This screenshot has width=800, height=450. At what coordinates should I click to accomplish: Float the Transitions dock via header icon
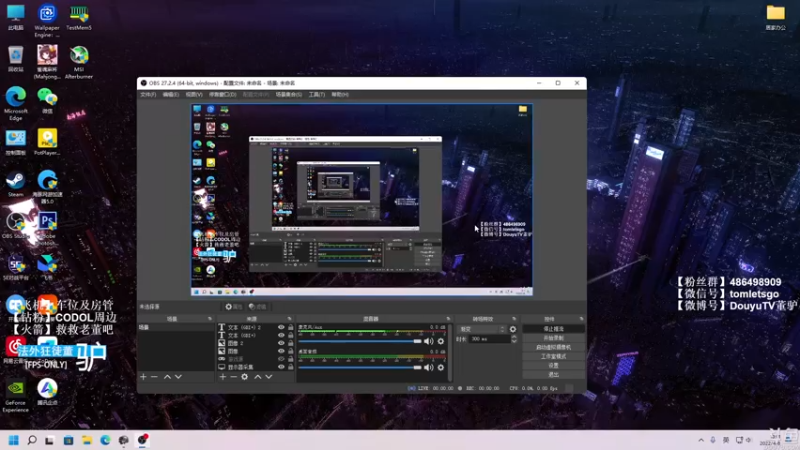click(514, 319)
